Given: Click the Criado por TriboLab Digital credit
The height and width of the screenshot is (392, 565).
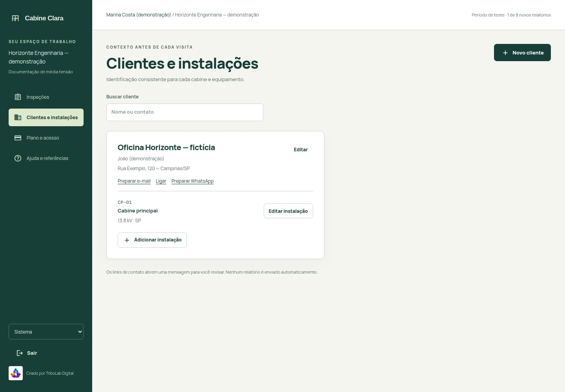Looking at the screenshot, I should (50, 373).
